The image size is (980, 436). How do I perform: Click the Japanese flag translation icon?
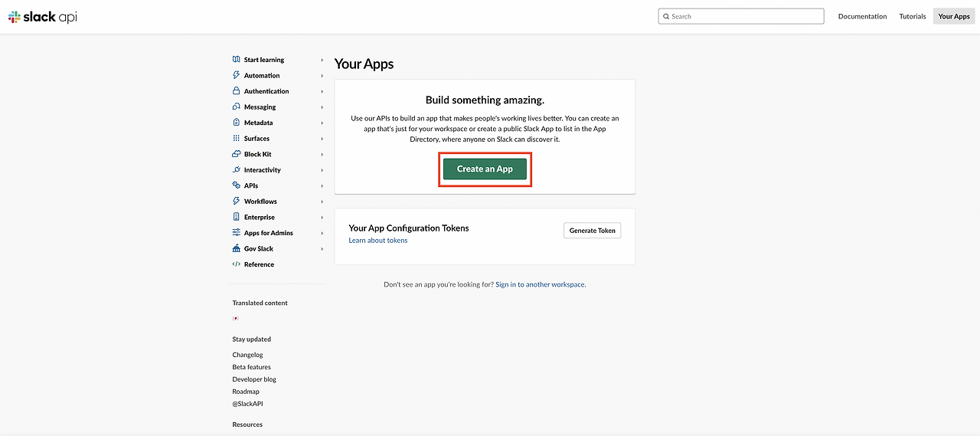236,318
